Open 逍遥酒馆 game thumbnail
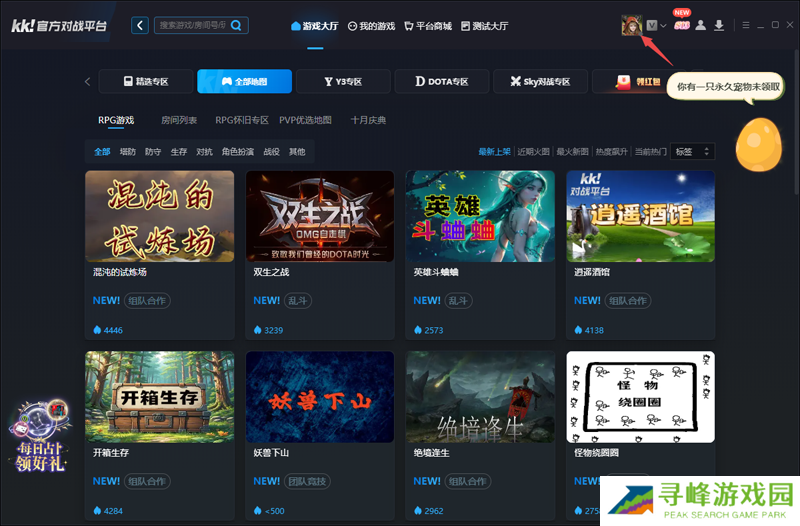800x526 pixels. (640, 216)
